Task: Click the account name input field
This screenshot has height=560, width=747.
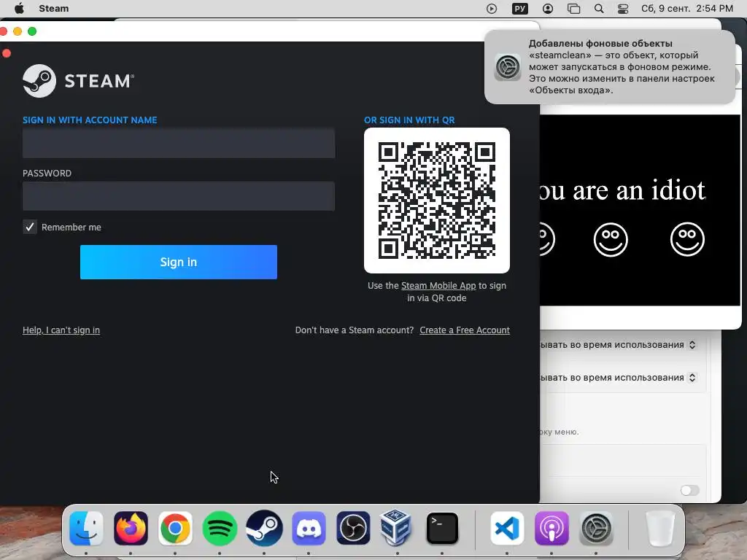Action: pos(179,143)
